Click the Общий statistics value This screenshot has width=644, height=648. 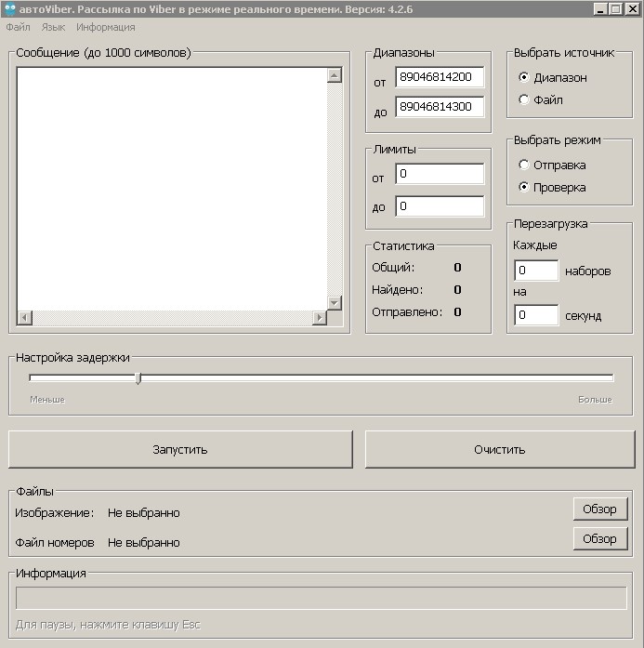(x=457, y=268)
